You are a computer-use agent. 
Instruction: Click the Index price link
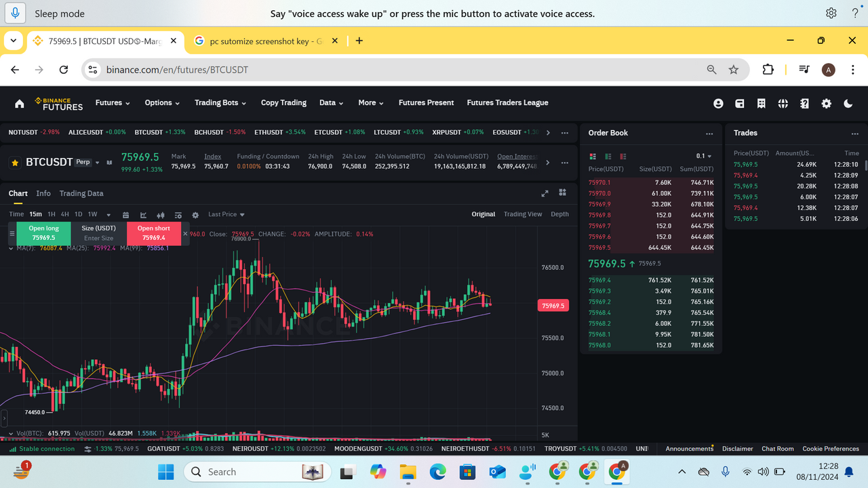pyautogui.click(x=213, y=157)
